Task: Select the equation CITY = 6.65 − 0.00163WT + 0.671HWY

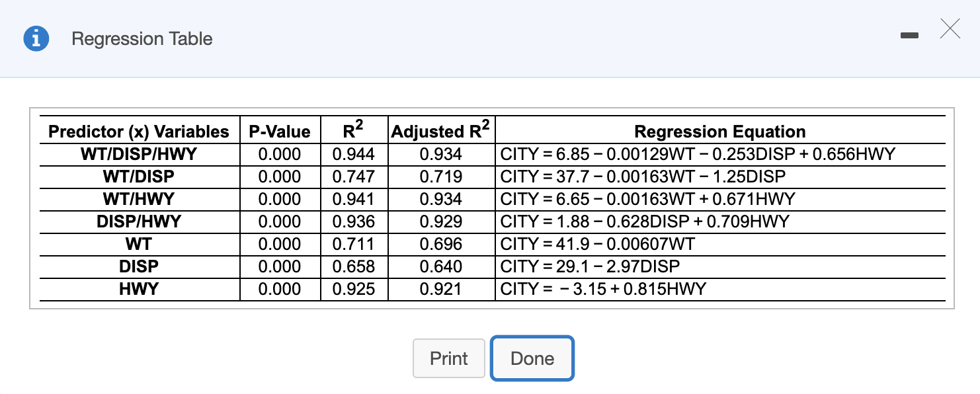Action: coord(648,199)
